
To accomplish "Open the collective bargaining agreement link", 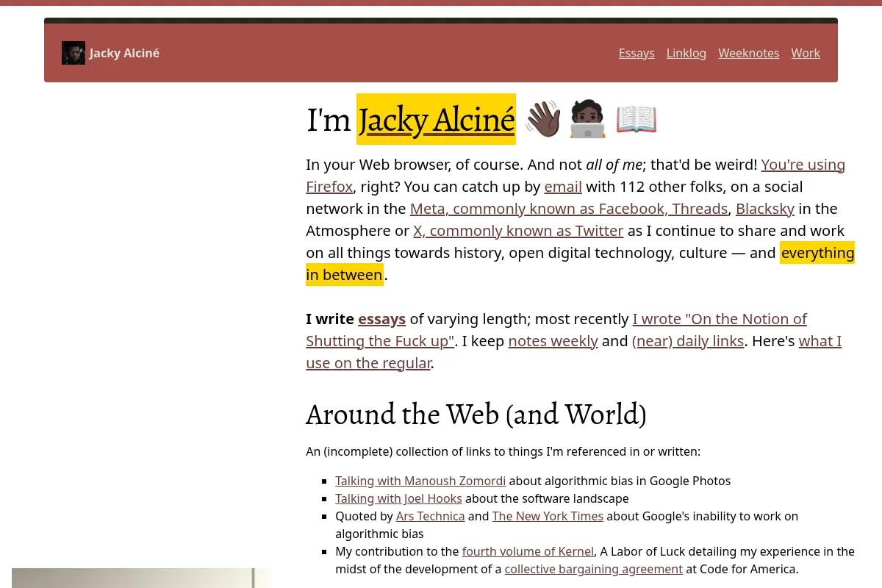I will [594, 569].
